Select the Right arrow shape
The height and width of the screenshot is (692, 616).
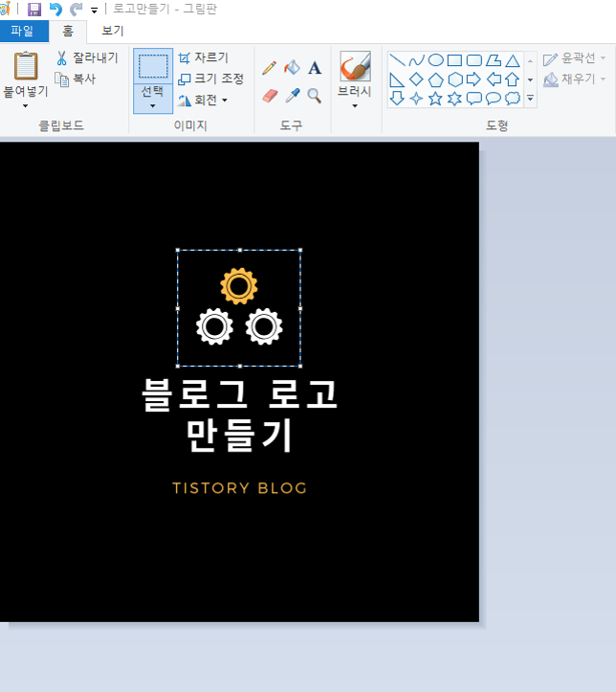[x=473, y=79]
